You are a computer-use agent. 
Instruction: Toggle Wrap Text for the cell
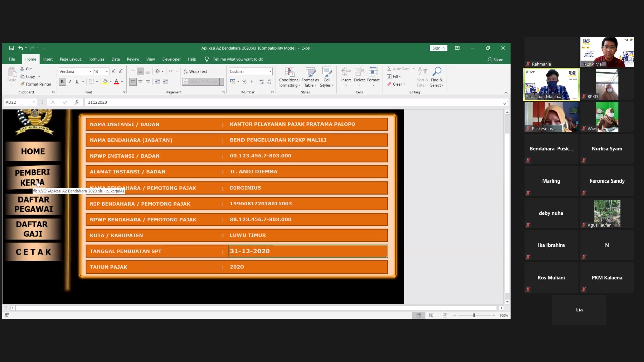(195, 72)
